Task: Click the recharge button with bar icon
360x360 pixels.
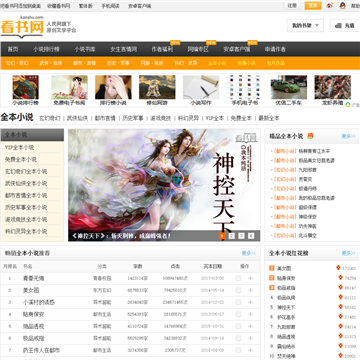Action: point(345,25)
